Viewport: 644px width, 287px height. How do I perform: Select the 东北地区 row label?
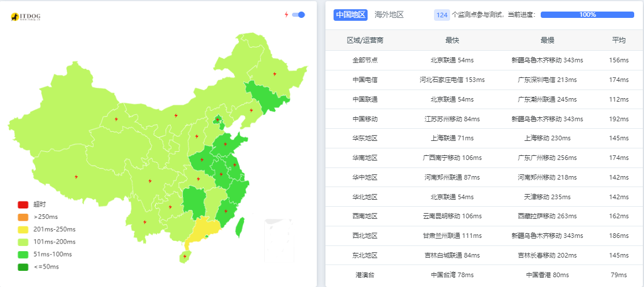tap(365, 255)
